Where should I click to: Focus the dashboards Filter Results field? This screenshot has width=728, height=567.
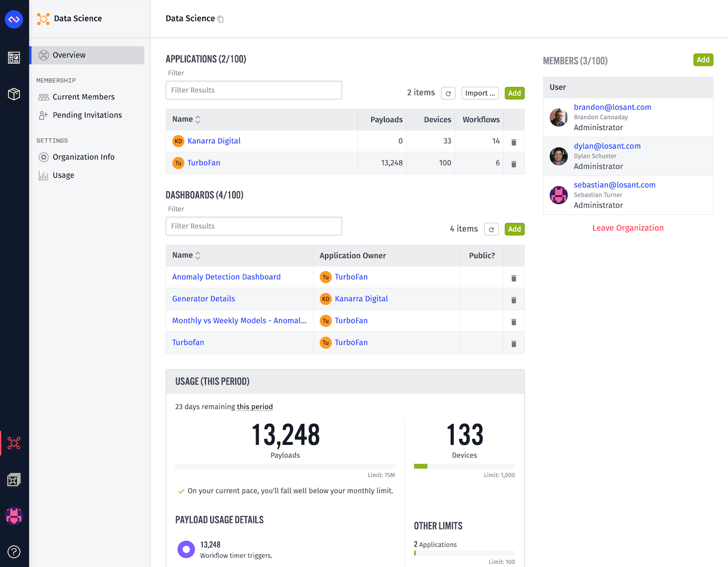coord(254,226)
